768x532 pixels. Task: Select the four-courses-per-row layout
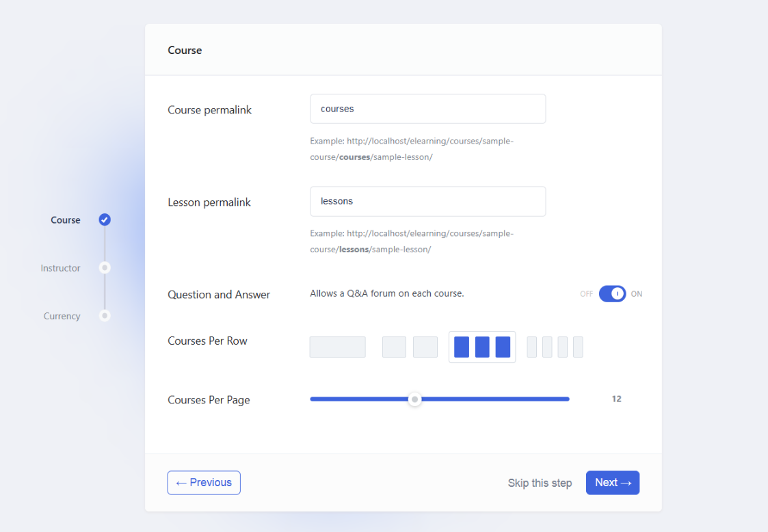point(555,347)
